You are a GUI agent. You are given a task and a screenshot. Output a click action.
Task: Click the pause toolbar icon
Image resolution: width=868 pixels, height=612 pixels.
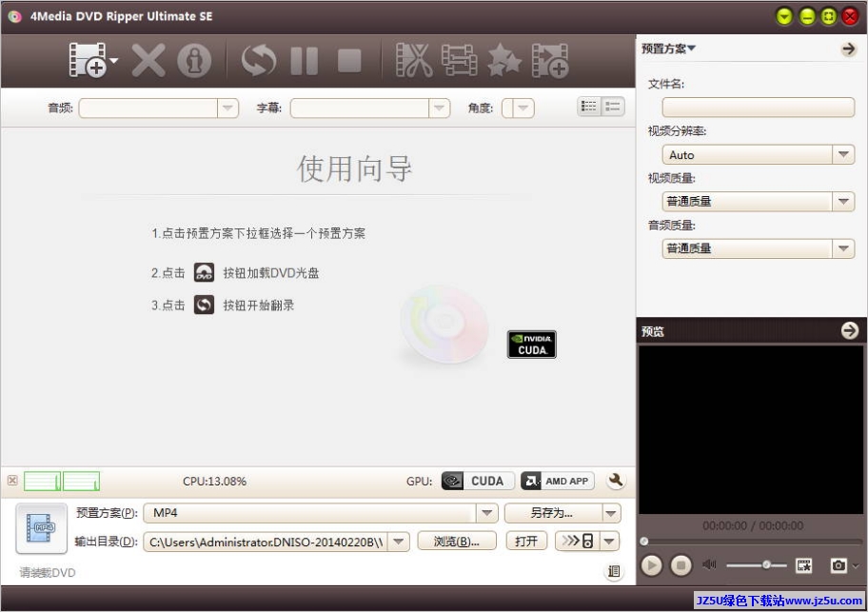click(305, 60)
